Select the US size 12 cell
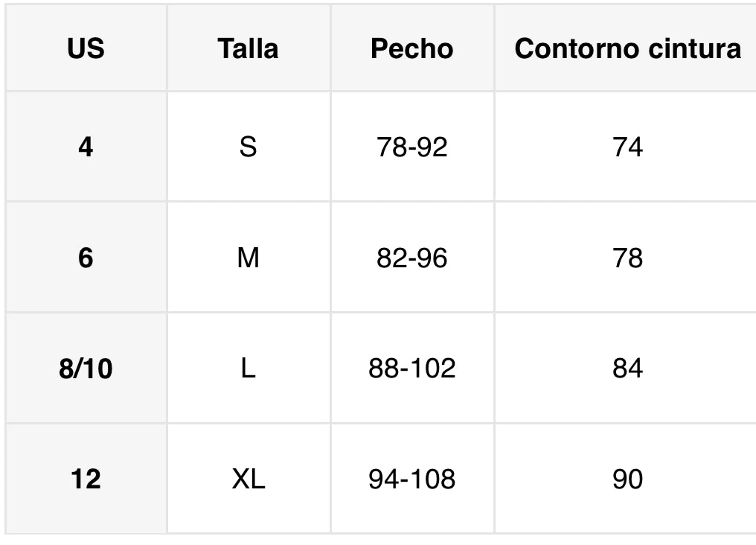 86,479
